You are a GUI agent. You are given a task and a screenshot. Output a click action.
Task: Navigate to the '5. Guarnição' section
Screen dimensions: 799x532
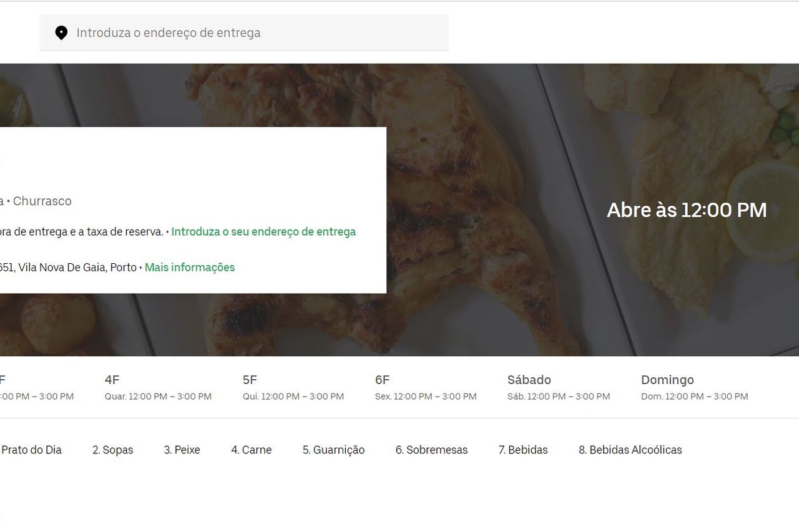click(x=333, y=450)
